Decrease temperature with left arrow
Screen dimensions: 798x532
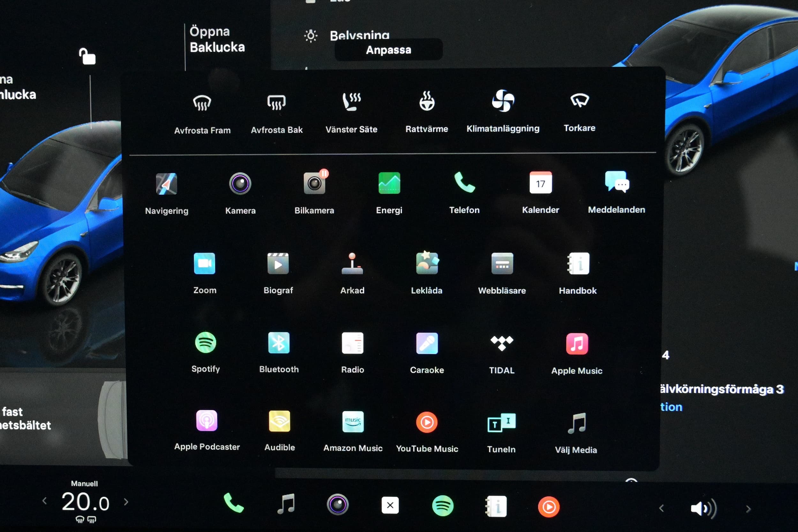pos(44,501)
